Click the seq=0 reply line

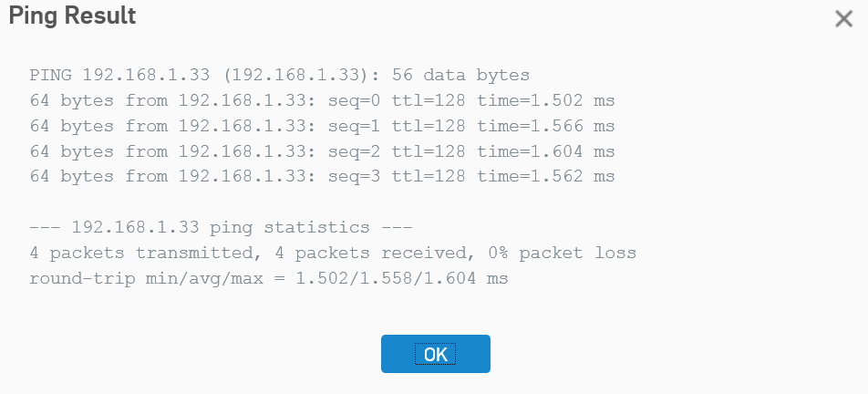coord(322,100)
